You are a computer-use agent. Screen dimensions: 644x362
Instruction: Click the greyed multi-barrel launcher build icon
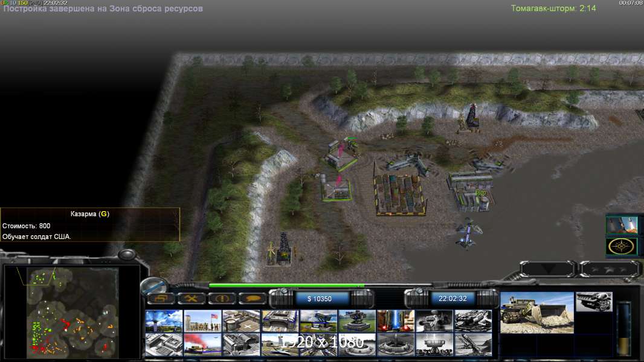pos(473,321)
